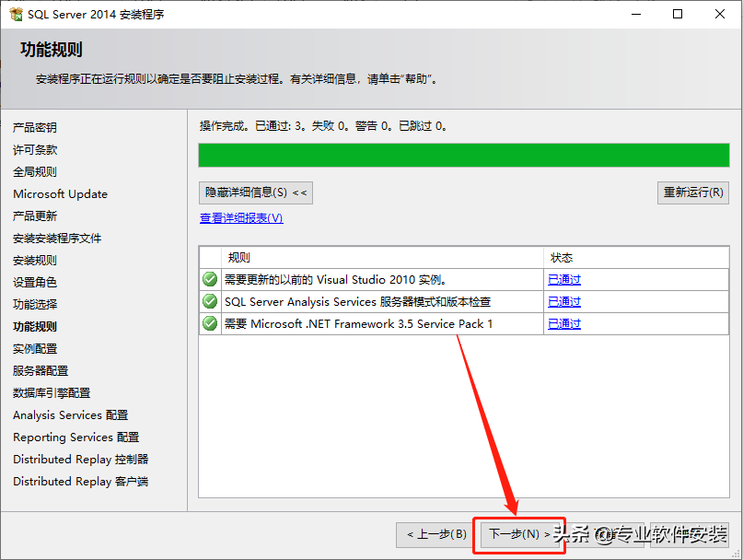
Task: Go back with 上一步(B) button
Action: point(436,534)
